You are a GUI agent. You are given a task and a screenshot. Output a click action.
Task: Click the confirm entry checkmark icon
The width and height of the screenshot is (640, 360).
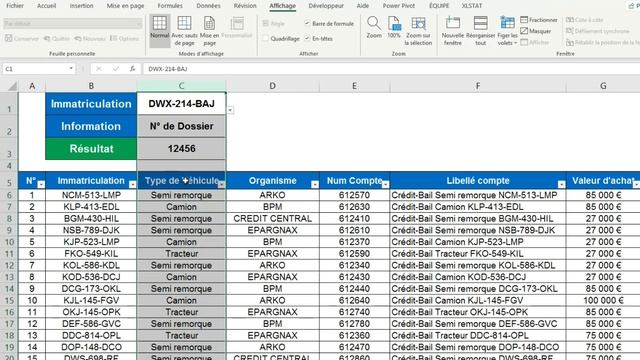click(116, 69)
